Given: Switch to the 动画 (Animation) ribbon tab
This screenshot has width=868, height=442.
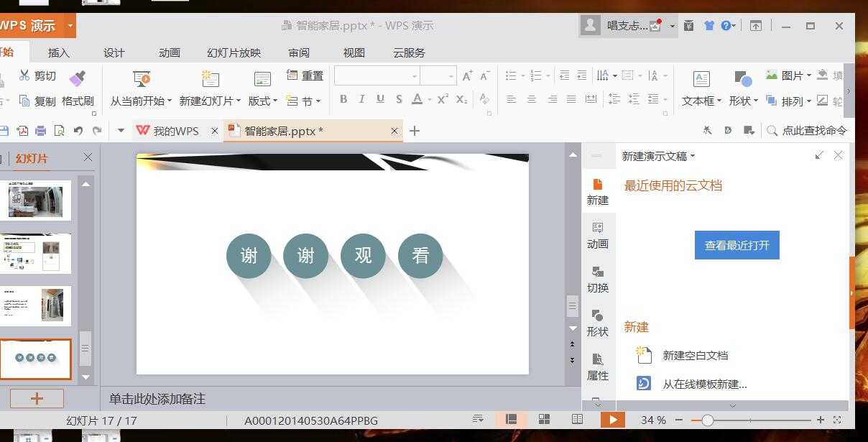Looking at the screenshot, I should [x=170, y=52].
